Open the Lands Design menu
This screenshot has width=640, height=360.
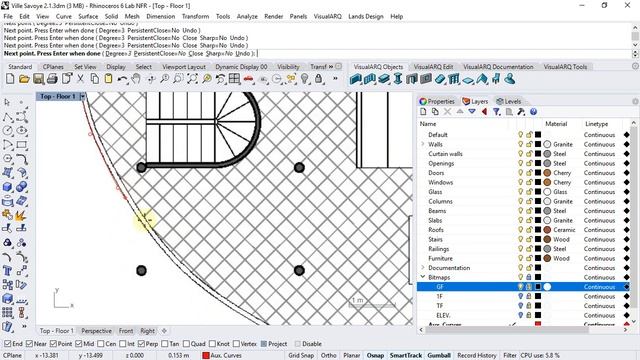click(x=366, y=16)
